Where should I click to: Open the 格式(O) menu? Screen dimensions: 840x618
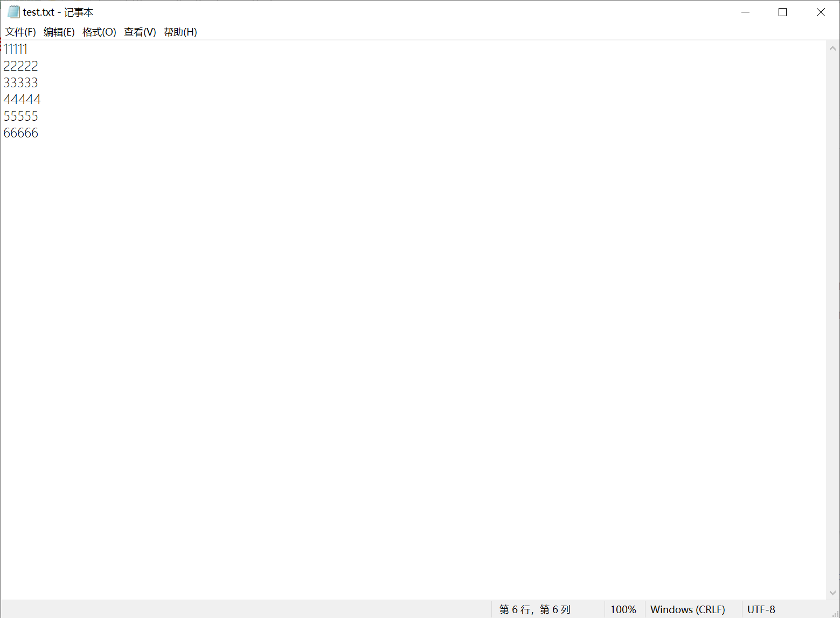(99, 32)
